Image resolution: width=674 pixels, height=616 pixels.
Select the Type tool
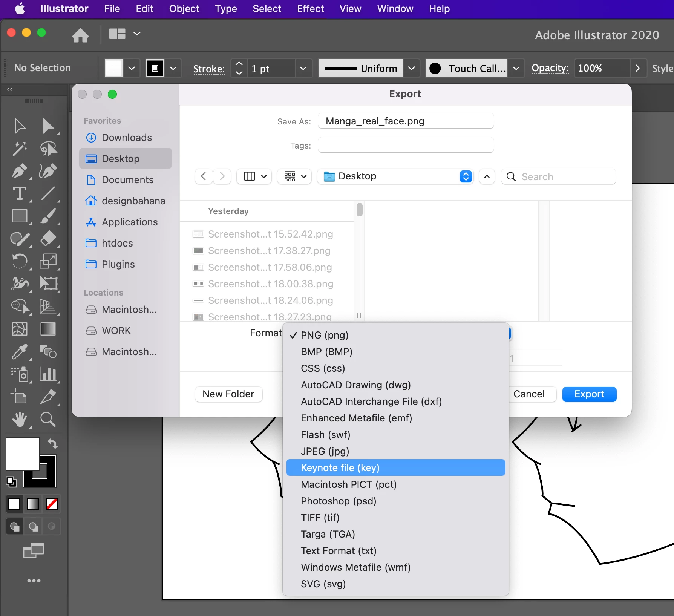20,194
